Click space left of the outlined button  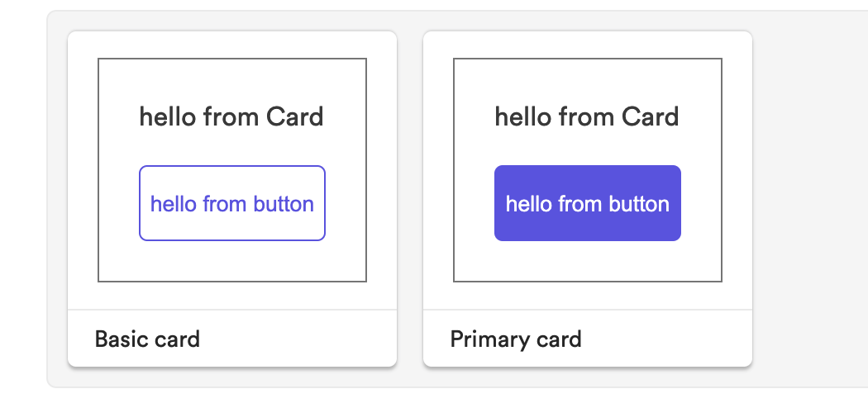[x=119, y=203]
